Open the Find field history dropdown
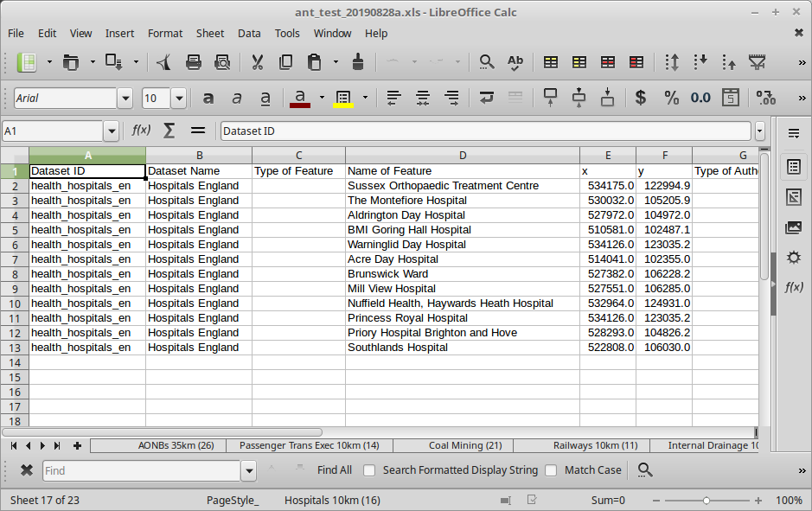Image resolution: width=812 pixels, height=511 pixels. click(x=249, y=470)
